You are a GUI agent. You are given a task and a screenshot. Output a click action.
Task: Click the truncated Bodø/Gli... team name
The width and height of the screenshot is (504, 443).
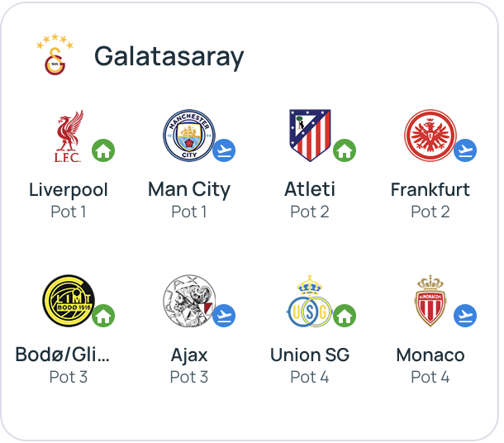pyautogui.click(x=63, y=355)
